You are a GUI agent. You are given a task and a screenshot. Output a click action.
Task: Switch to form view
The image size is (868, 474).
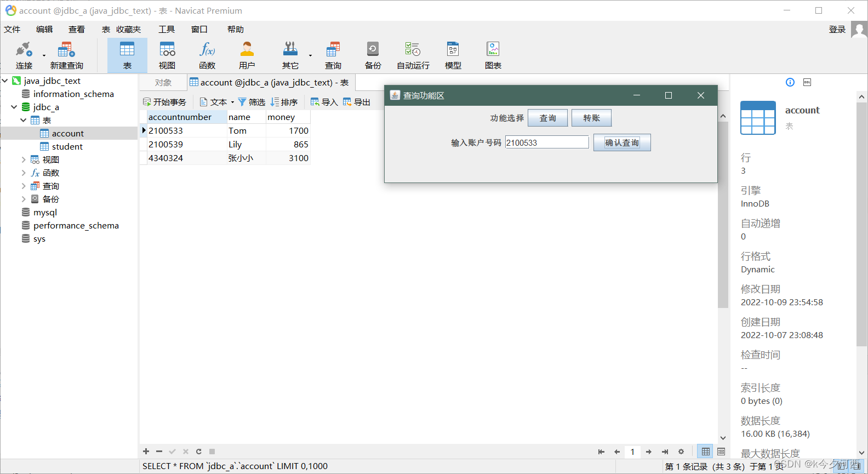click(721, 452)
